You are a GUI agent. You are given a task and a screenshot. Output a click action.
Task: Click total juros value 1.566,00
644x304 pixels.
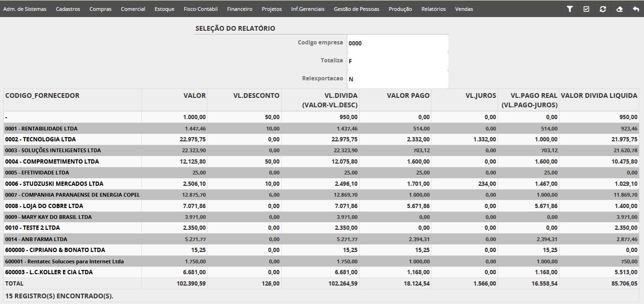(x=484, y=284)
